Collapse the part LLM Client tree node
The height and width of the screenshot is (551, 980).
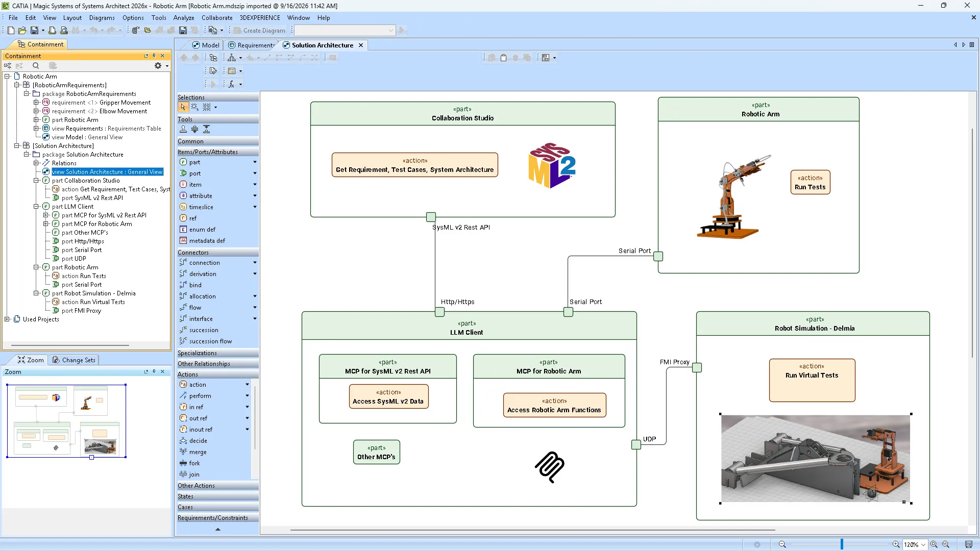36,207
